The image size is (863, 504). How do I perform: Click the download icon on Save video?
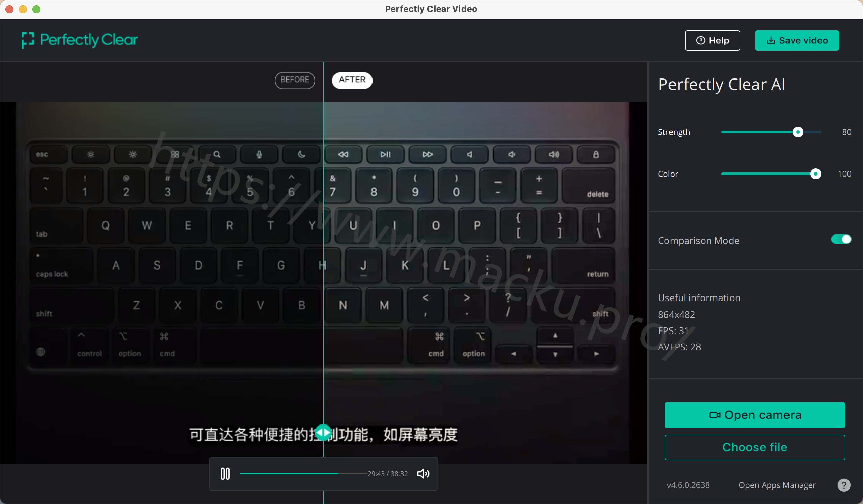[771, 41]
